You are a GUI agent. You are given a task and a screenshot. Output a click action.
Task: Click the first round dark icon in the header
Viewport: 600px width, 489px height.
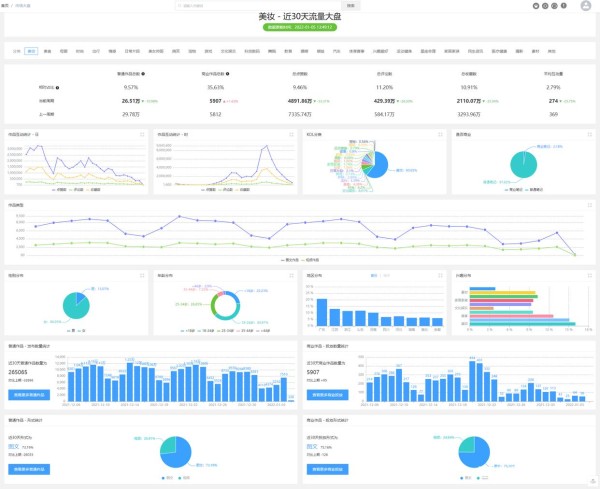click(x=536, y=6)
